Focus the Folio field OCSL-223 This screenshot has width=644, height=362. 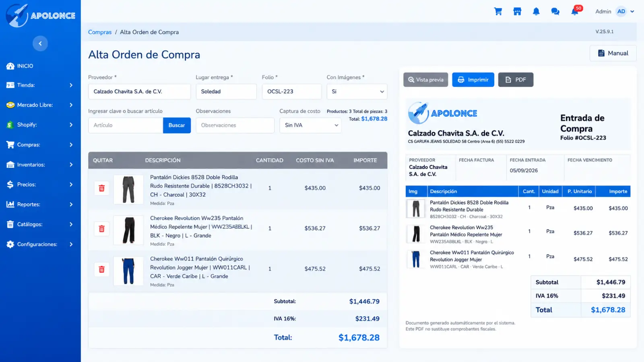(x=292, y=92)
